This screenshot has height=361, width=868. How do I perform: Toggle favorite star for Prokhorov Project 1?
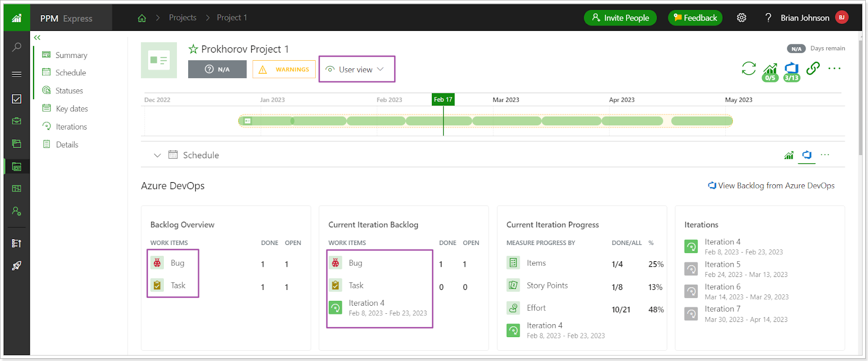(193, 49)
